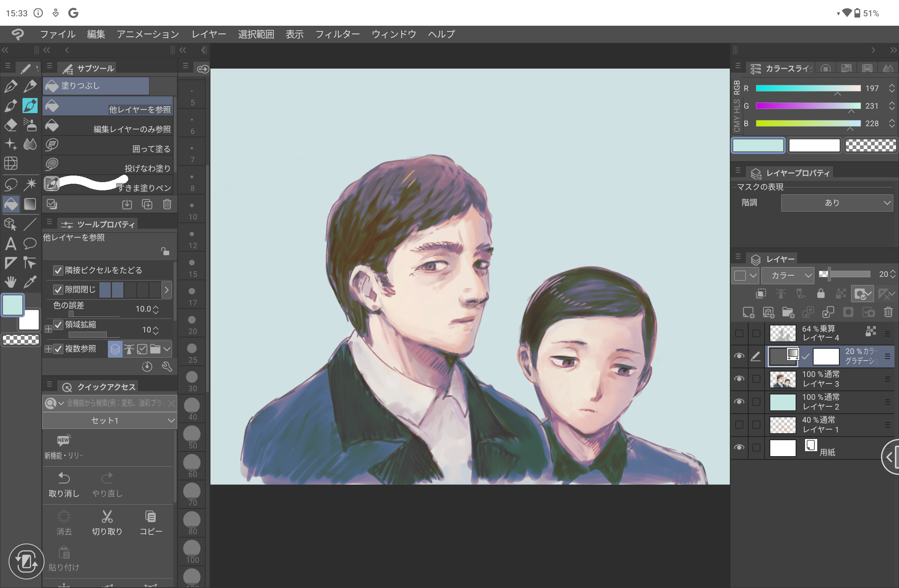Image resolution: width=899 pixels, height=588 pixels.
Task: Select the Straight line figure tool
Action: (30, 224)
